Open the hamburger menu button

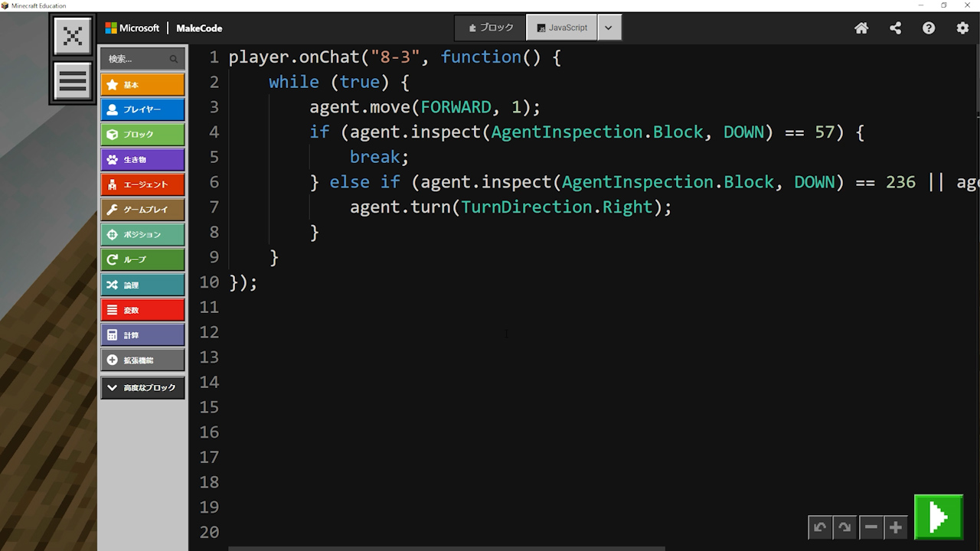[x=73, y=81]
